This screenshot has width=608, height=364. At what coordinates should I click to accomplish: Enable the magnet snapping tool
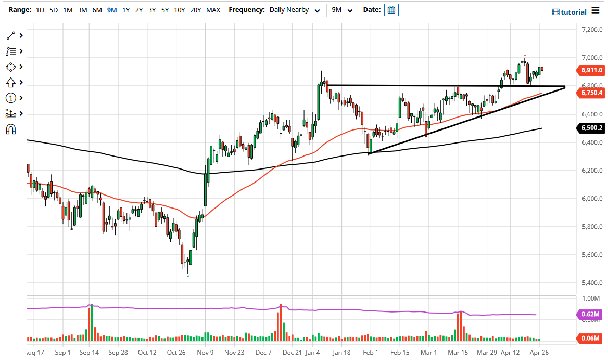pyautogui.click(x=10, y=129)
